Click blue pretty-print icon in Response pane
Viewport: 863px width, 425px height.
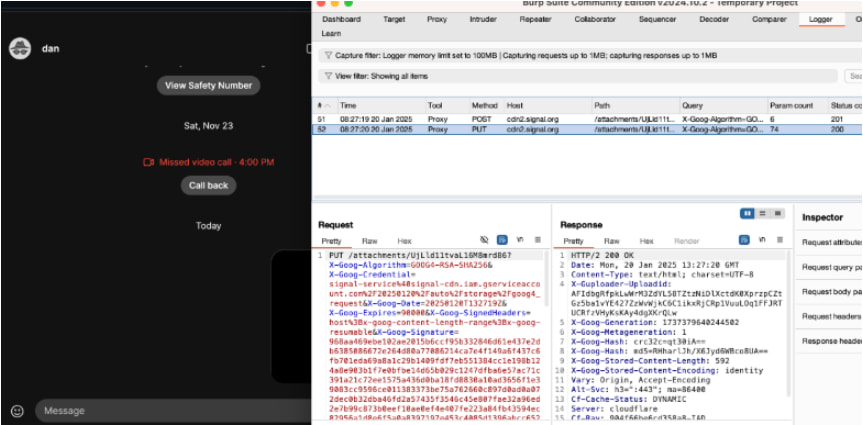(744, 240)
